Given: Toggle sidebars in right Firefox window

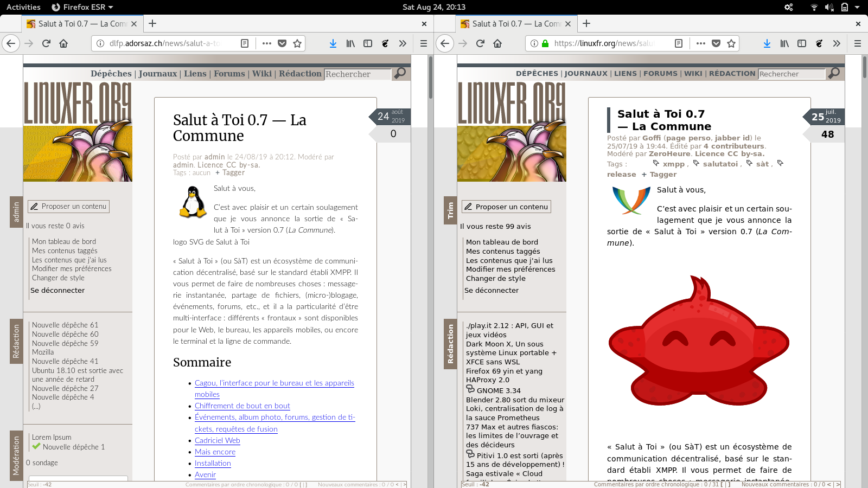Looking at the screenshot, I should pos(802,43).
